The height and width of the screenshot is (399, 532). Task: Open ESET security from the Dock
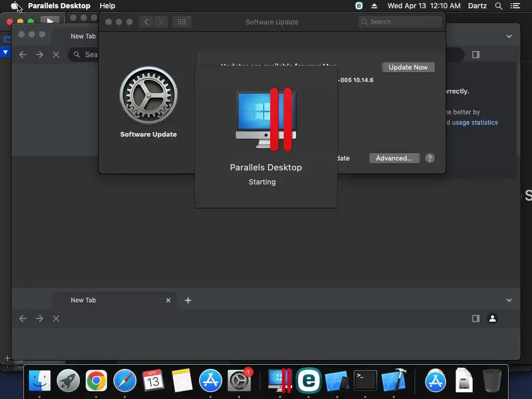click(x=309, y=380)
